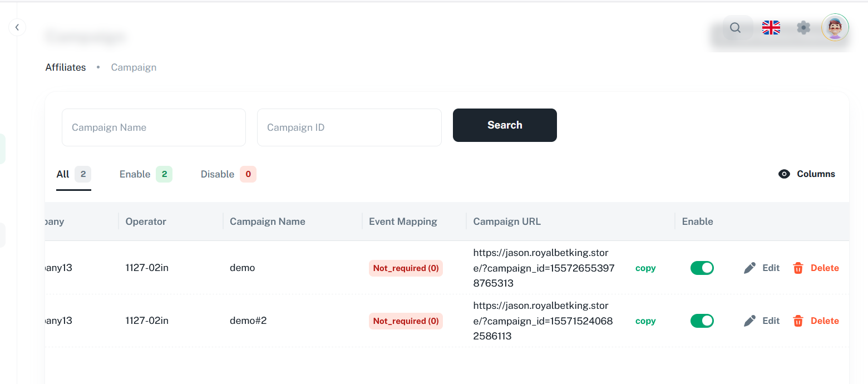The width and height of the screenshot is (868, 384).
Task: Copy the demo campaign URL
Action: (645, 268)
